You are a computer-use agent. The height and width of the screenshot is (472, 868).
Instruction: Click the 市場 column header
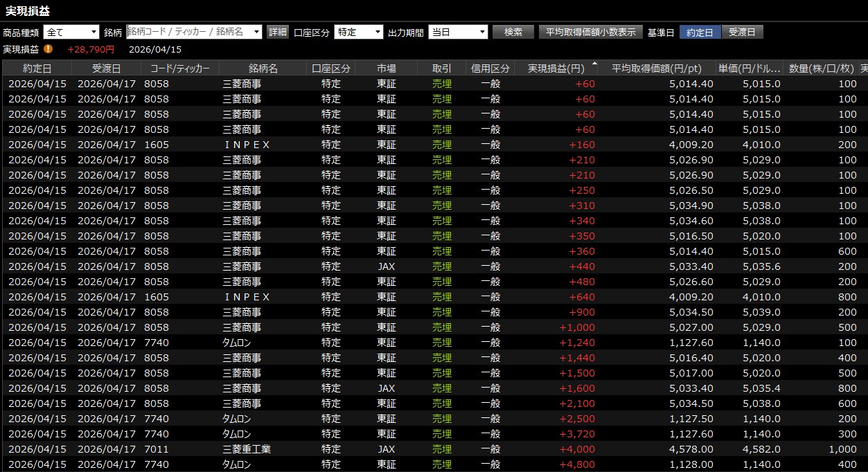pos(386,68)
